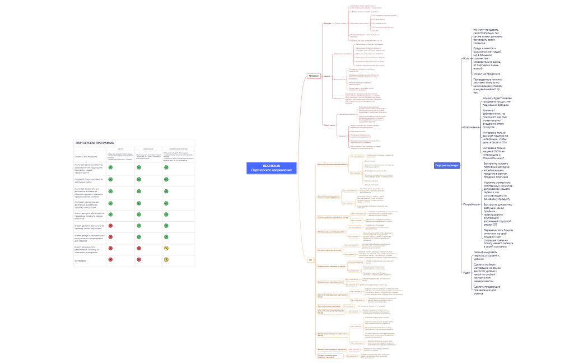Image resolution: width=588 pixels, height=364 pixels.
Task: Click the red cross in the partner-recruiting training row
Action: pos(111,226)
